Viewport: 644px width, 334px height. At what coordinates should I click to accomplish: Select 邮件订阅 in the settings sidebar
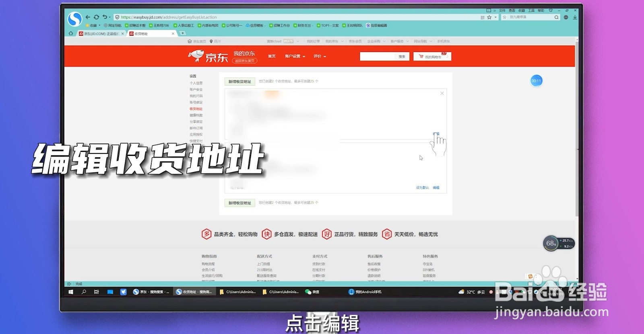(x=196, y=128)
